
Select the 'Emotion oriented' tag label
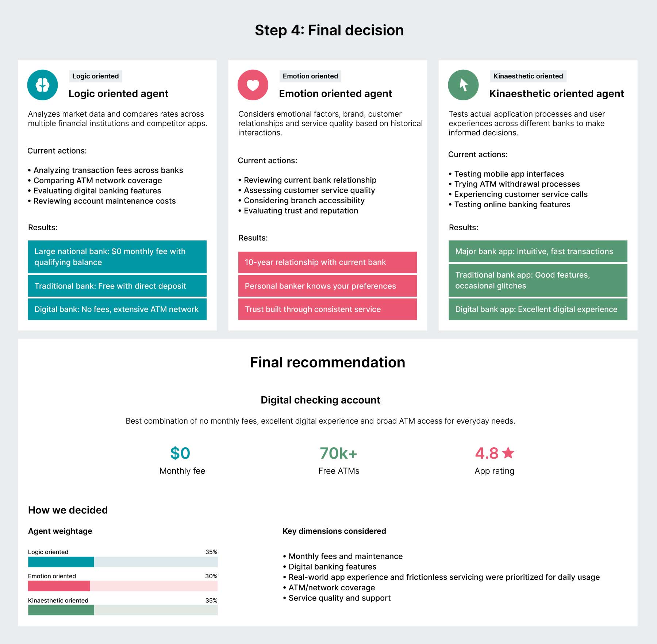pos(310,76)
